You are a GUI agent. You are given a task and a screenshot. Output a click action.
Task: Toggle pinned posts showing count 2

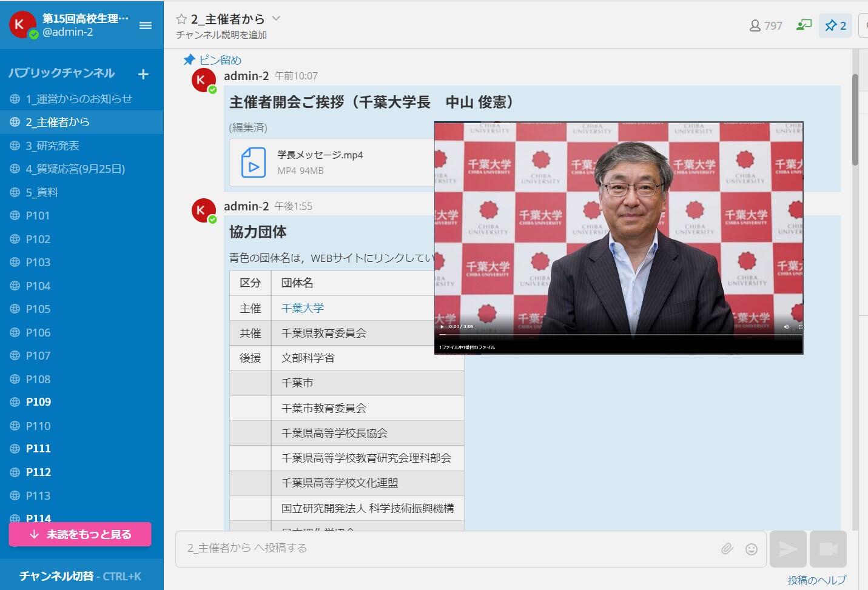(835, 25)
